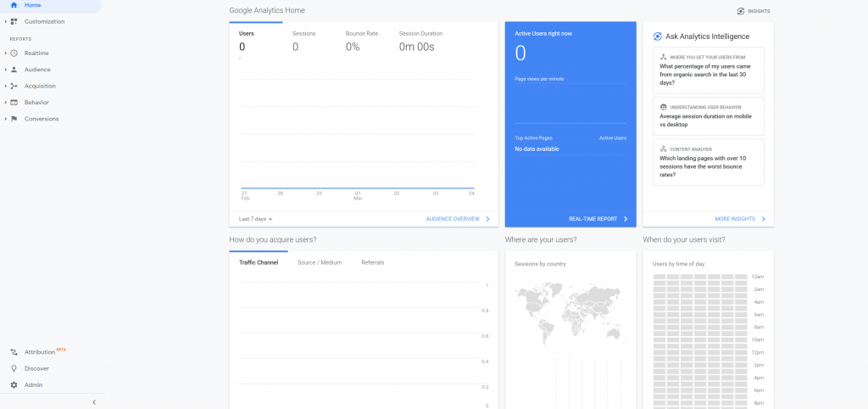Click the Insights swirl icon at top right

pos(741,11)
